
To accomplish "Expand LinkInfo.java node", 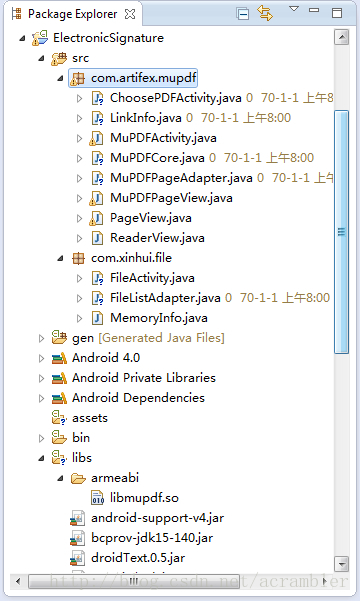I will [79, 118].
